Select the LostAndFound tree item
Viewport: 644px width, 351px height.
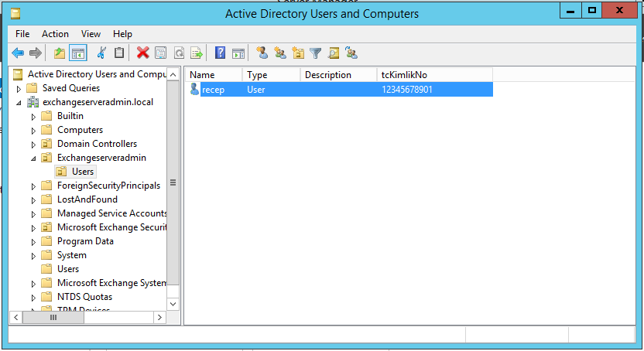pos(87,199)
